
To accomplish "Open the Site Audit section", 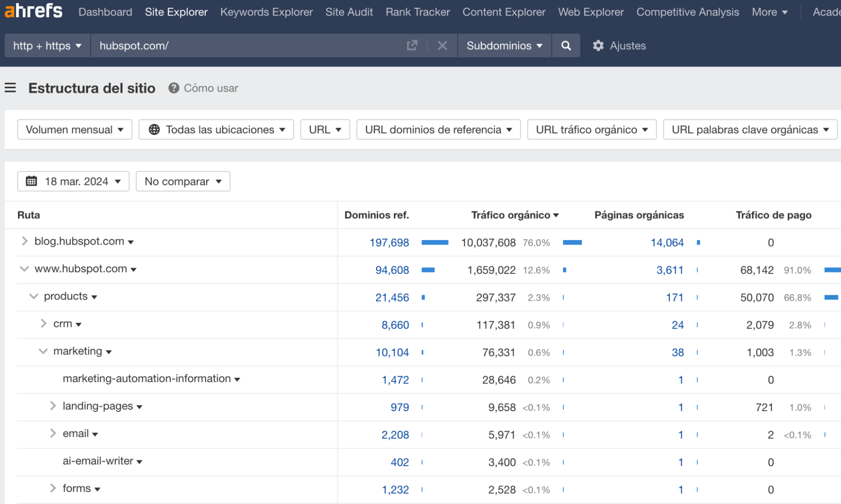I will click(349, 12).
